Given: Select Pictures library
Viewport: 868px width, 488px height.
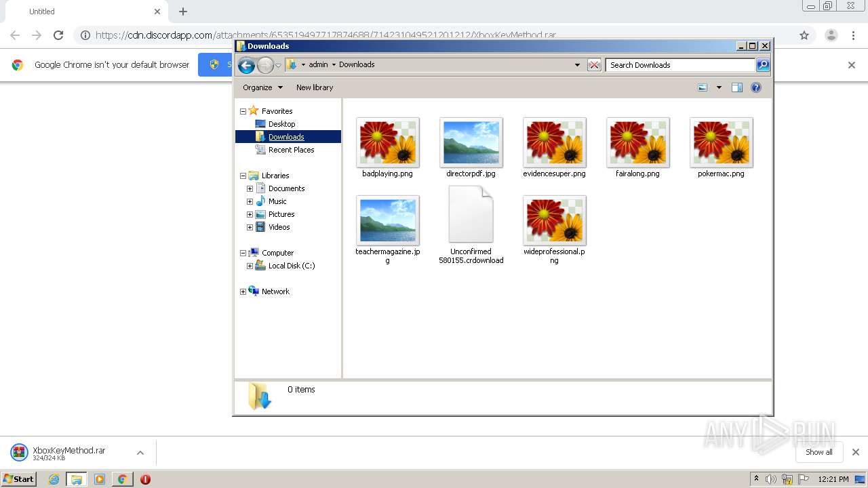Looking at the screenshot, I should tap(281, 214).
